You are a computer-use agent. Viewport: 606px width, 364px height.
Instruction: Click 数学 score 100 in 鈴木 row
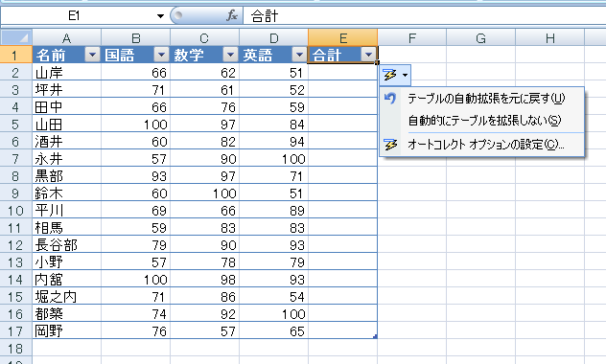[x=204, y=193]
